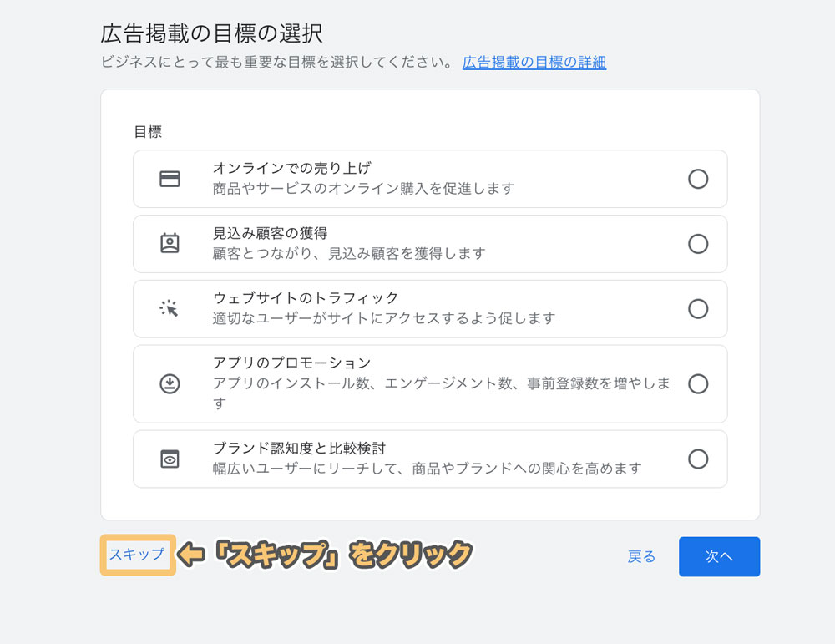This screenshot has width=835, height=644.
Task: Select the オンラインでの売り上げ radio button
Action: click(698, 179)
